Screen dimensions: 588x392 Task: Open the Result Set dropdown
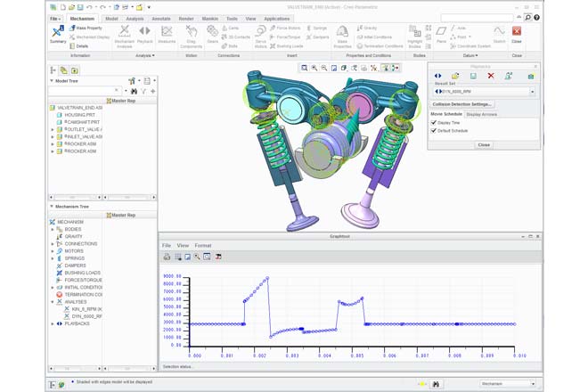[x=532, y=92]
